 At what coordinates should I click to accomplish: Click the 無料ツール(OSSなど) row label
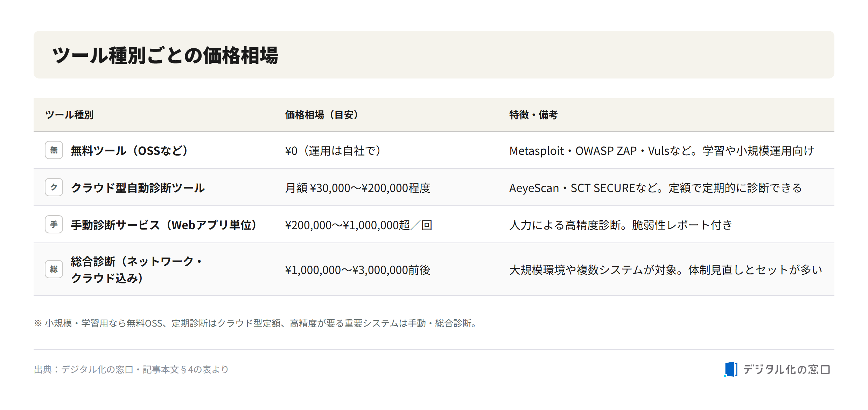click(130, 151)
